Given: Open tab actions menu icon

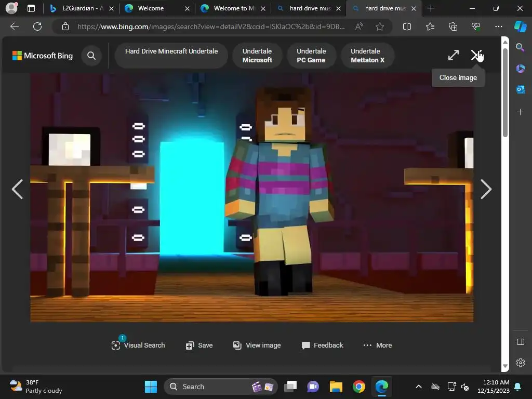Looking at the screenshot, I should pyautogui.click(x=31, y=8).
